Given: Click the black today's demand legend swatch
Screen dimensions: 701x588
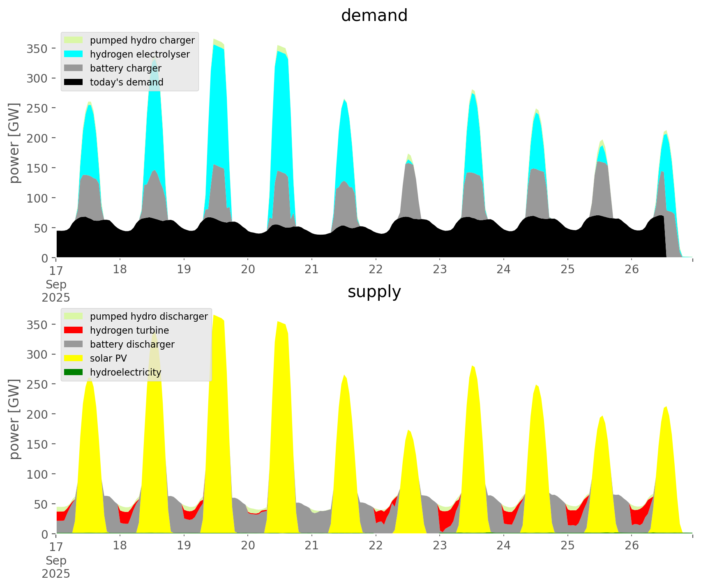Looking at the screenshot, I should point(74,82).
